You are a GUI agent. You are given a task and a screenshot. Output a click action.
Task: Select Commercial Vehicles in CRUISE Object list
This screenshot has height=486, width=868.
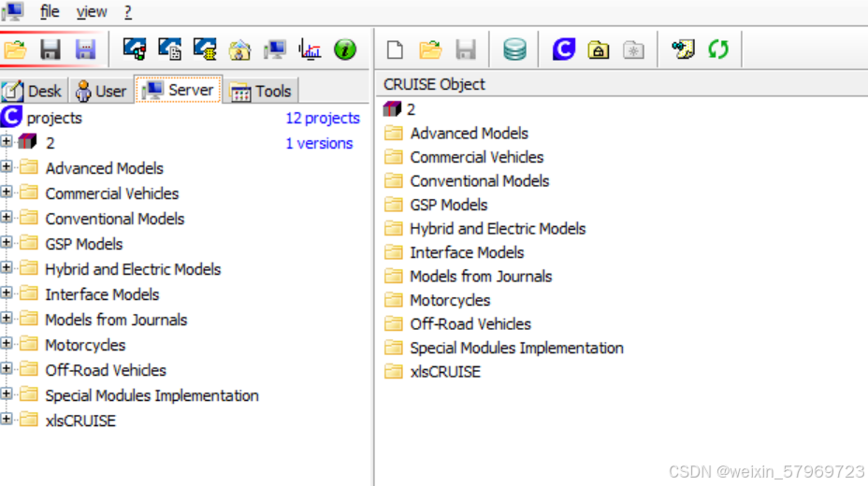[x=477, y=157]
